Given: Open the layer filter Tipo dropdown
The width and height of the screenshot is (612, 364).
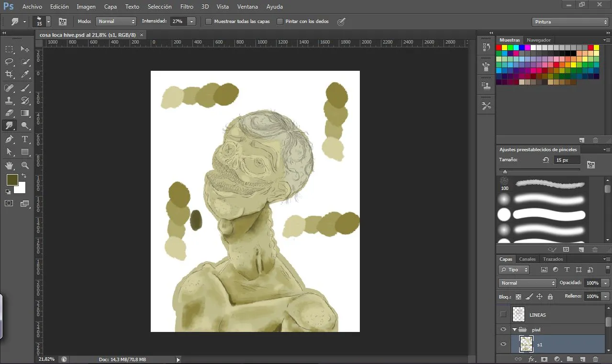Looking at the screenshot, I should 514,270.
